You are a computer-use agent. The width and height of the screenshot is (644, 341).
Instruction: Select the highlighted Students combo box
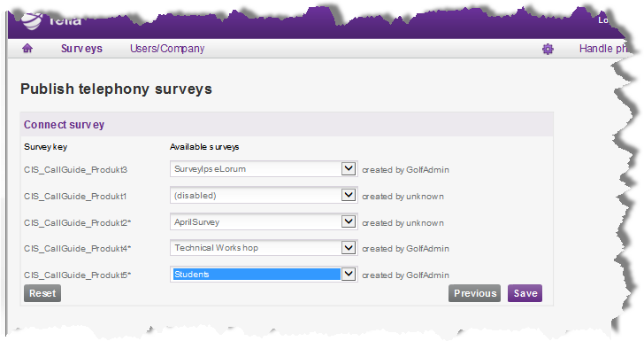264,274
